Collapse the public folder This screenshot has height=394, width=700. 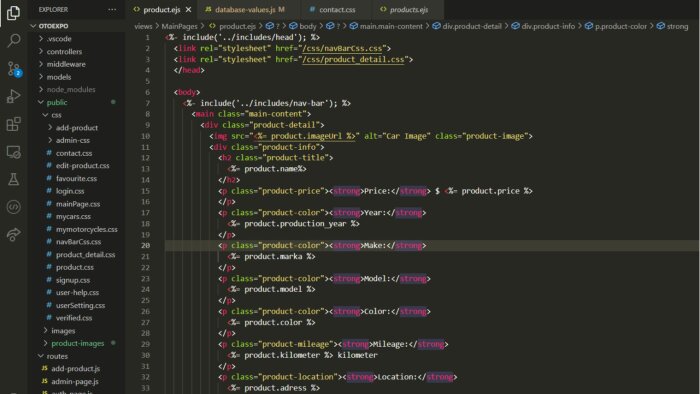point(57,102)
